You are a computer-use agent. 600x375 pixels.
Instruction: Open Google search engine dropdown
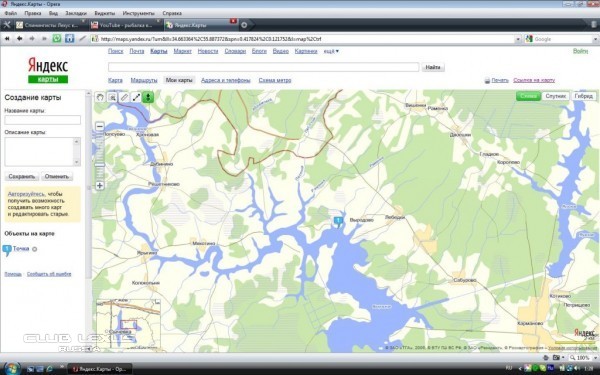(529, 39)
